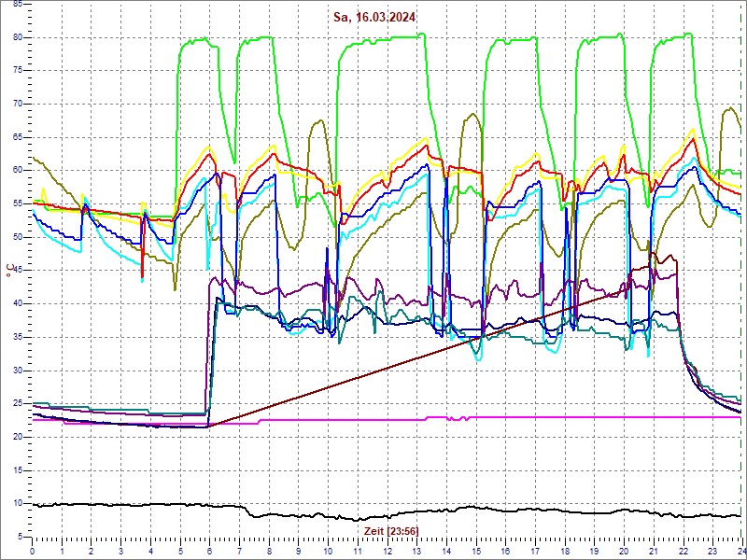
Task: Select the 55 mark on the temperature axis
Action: pos(17,203)
